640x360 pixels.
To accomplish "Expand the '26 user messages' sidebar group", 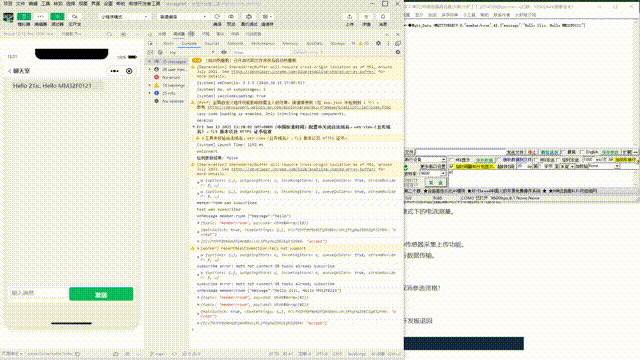I will tap(150, 69).
